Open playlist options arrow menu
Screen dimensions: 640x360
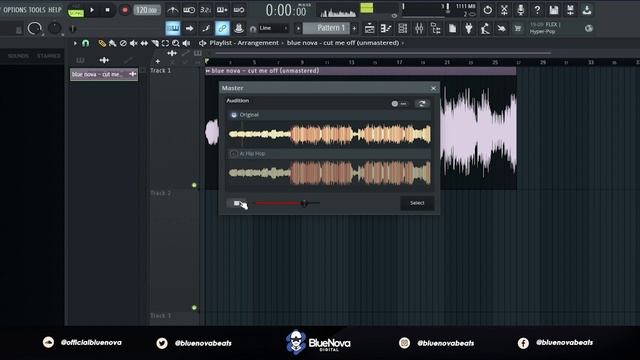tap(75, 43)
